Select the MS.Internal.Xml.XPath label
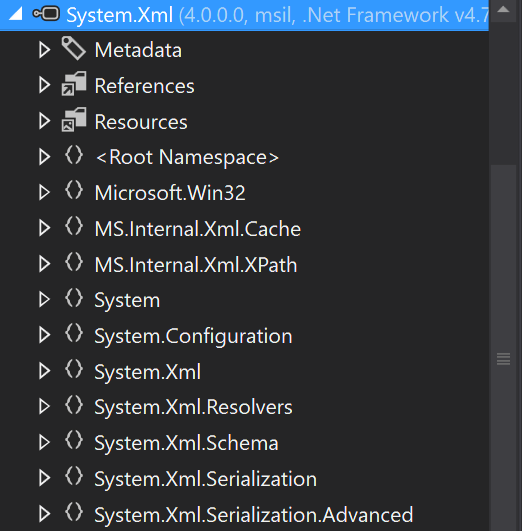This screenshot has height=531, width=522. 196,265
